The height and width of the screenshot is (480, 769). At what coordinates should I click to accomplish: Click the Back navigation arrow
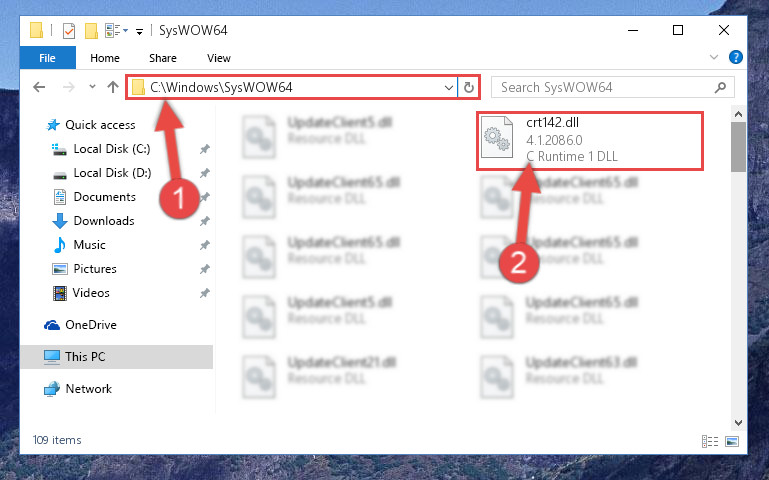39,87
